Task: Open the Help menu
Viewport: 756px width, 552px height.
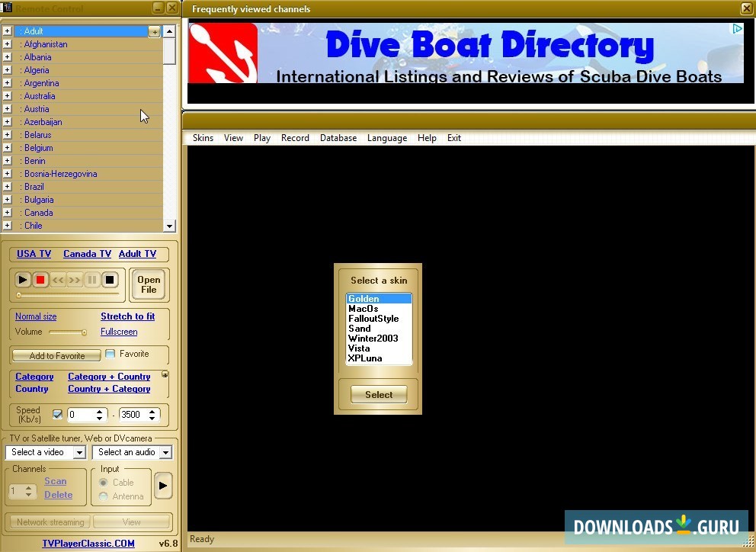Action: [x=427, y=138]
